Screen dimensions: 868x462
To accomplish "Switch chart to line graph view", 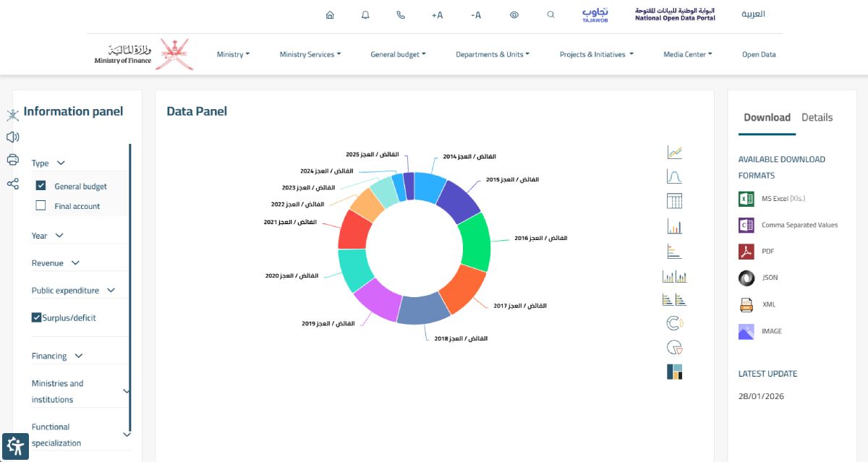I will pos(674,153).
